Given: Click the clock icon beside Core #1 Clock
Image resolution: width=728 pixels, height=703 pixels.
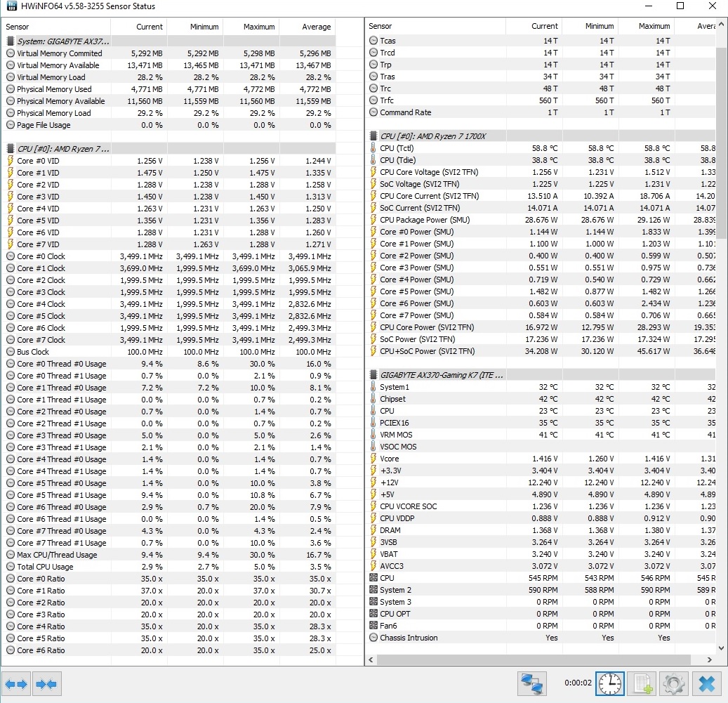Looking at the screenshot, I should click(x=11, y=268).
